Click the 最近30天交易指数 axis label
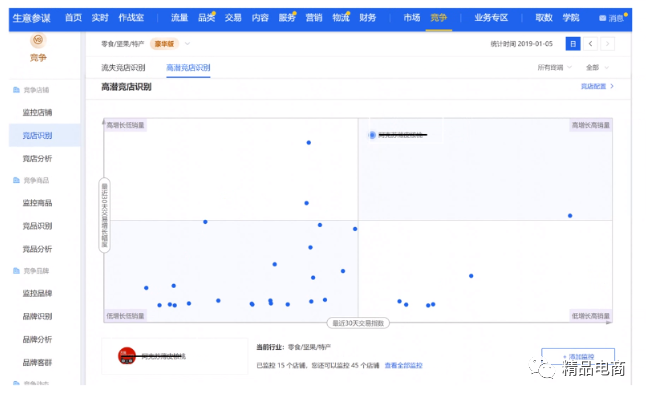The width and height of the screenshot is (646, 397). [358, 323]
